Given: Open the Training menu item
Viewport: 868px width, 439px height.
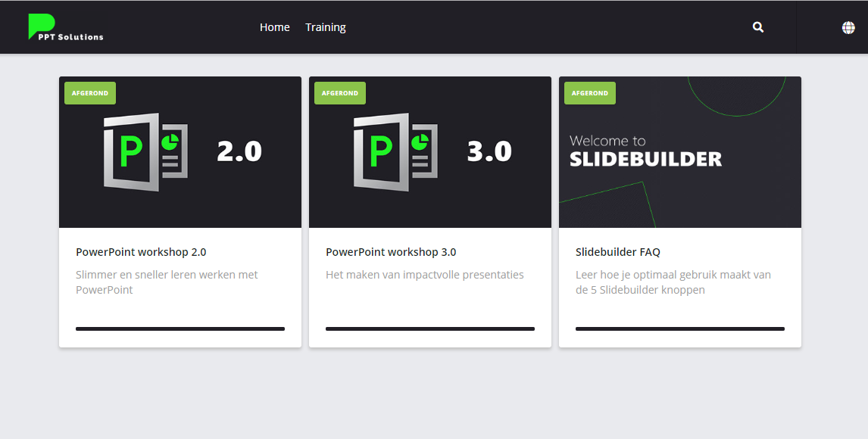Looking at the screenshot, I should 326,27.
